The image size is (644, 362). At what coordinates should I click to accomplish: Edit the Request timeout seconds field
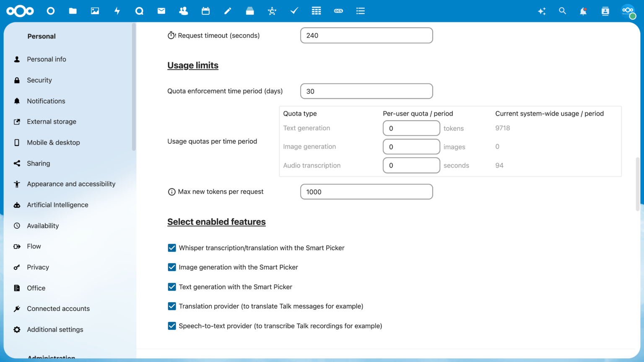(366, 35)
